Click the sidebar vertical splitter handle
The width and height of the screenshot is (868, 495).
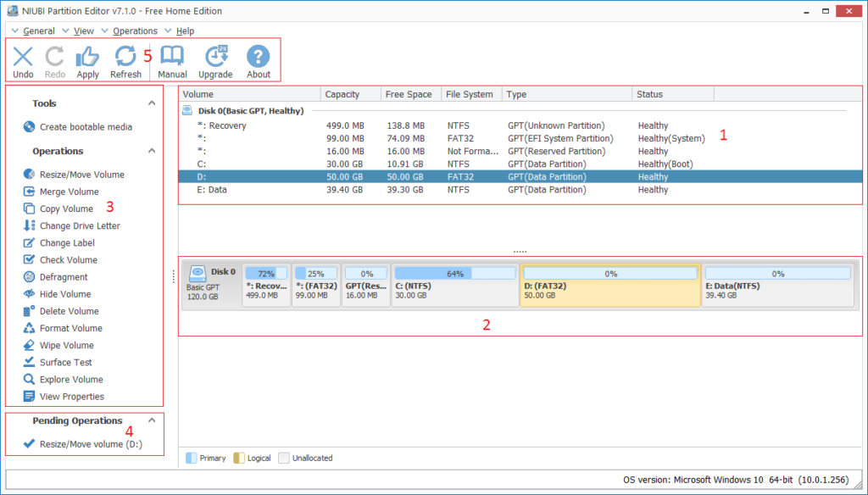coord(173,277)
